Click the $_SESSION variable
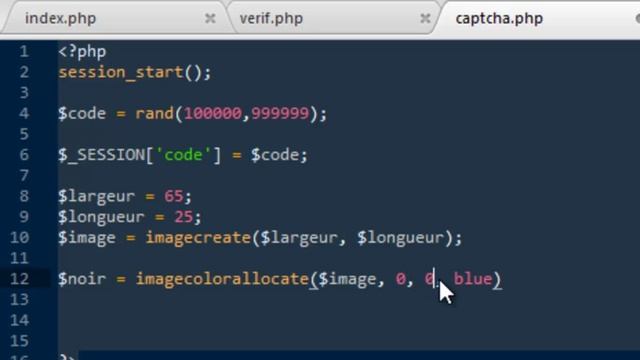This screenshot has width=640, height=360. click(102, 155)
